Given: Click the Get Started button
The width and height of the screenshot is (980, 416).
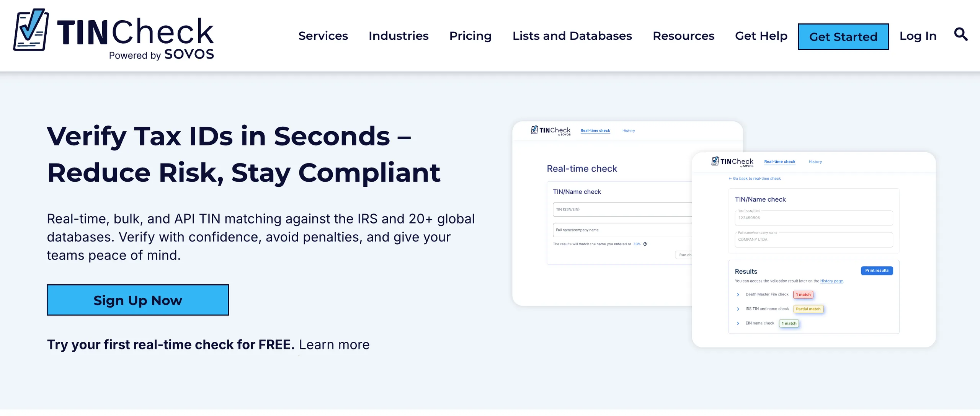Looking at the screenshot, I should pyautogui.click(x=843, y=37).
